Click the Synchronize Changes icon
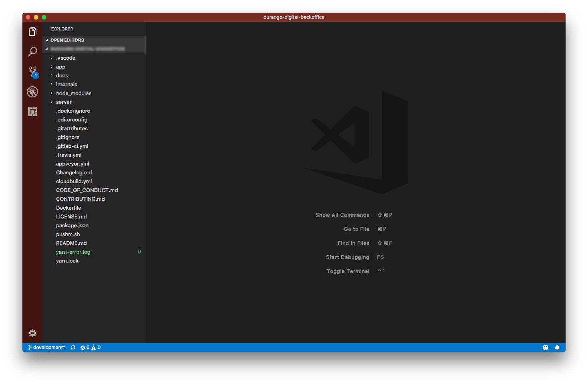Viewport: 588px width, 384px height. [x=73, y=348]
